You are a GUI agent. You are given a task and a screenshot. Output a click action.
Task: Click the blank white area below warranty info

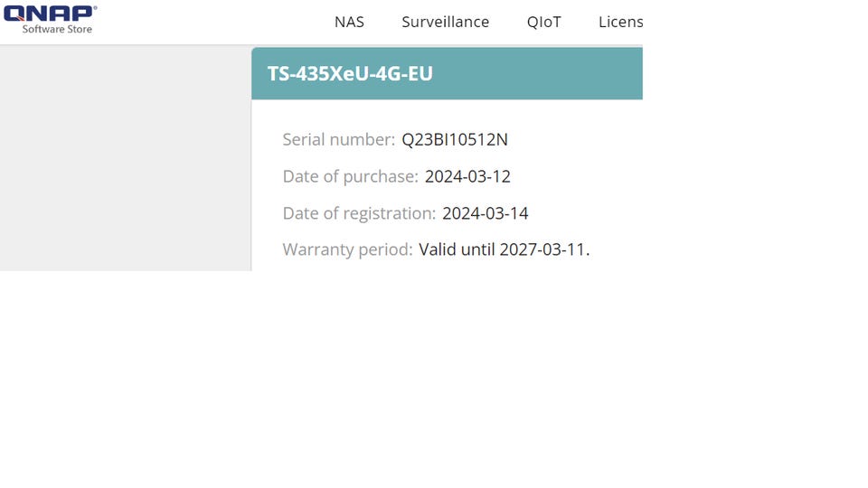click(432, 376)
